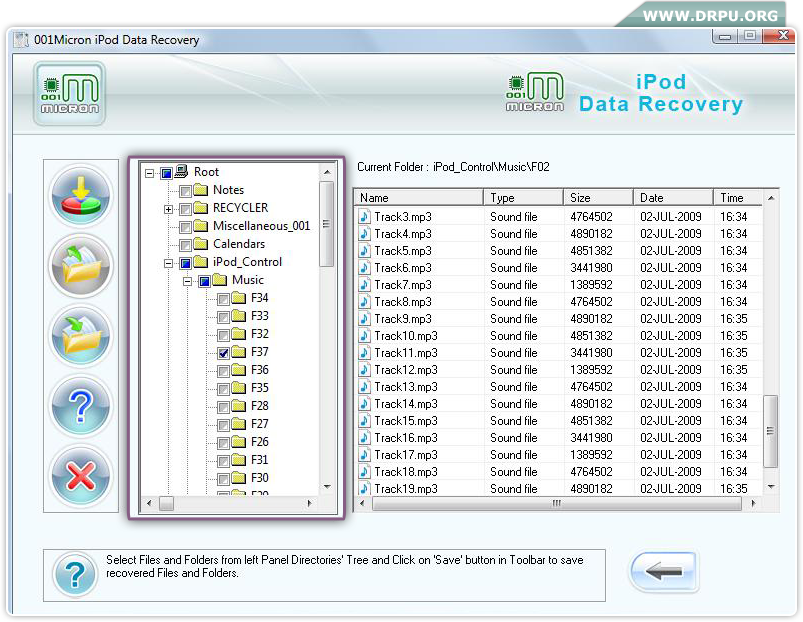Viewport: 803px width, 622px height.
Task: Click the question mark icon beside the hint text
Action: 75,574
